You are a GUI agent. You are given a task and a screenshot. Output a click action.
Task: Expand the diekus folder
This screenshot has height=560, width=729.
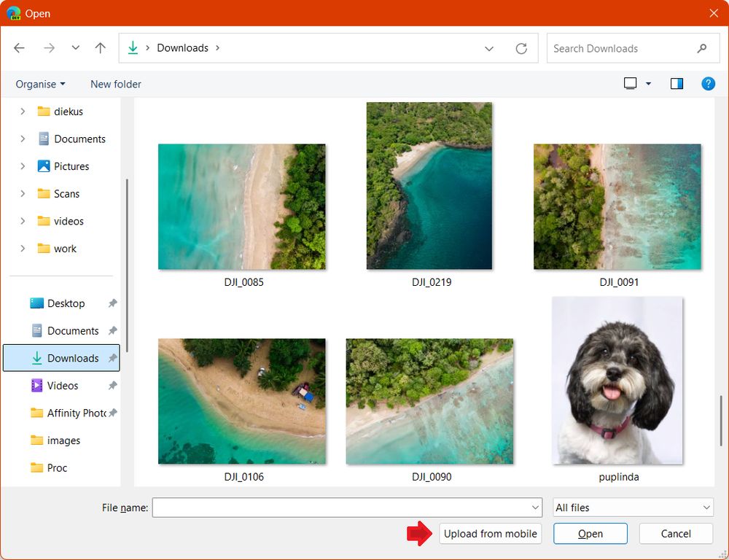(x=23, y=112)
